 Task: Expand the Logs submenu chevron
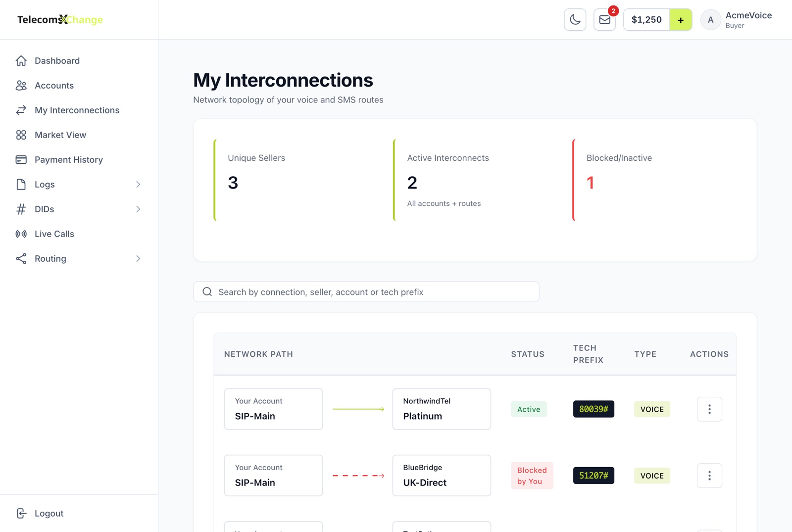(138, 184)
